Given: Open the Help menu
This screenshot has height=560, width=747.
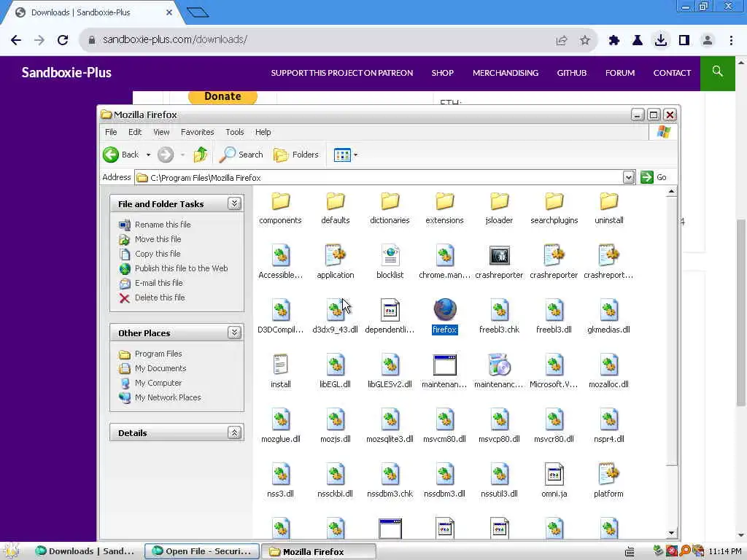Looking at the screenshot, I should point(263,132).
